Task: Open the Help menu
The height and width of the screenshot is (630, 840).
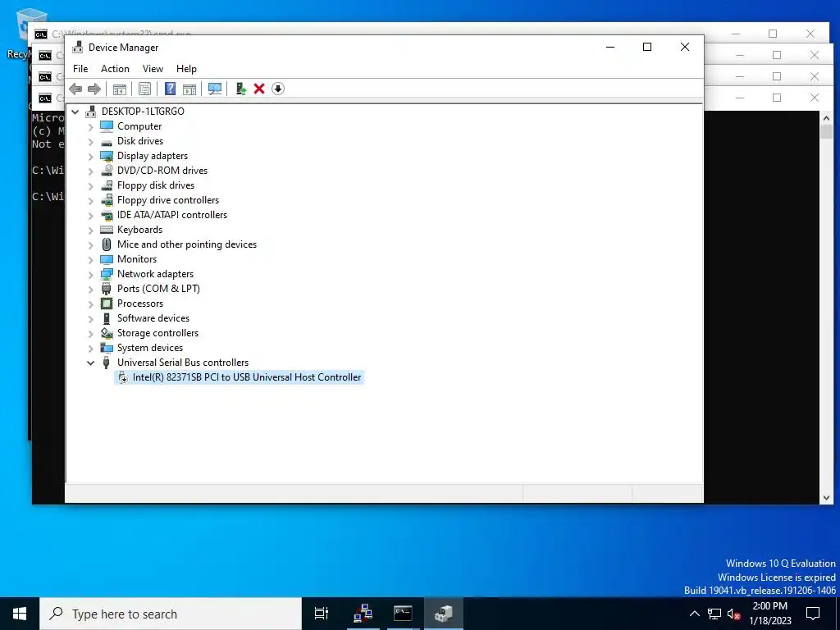Action: pos(186,69)
